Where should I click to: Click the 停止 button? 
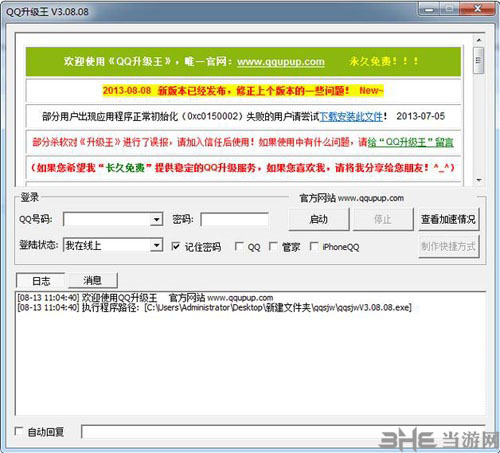(383, 219)
